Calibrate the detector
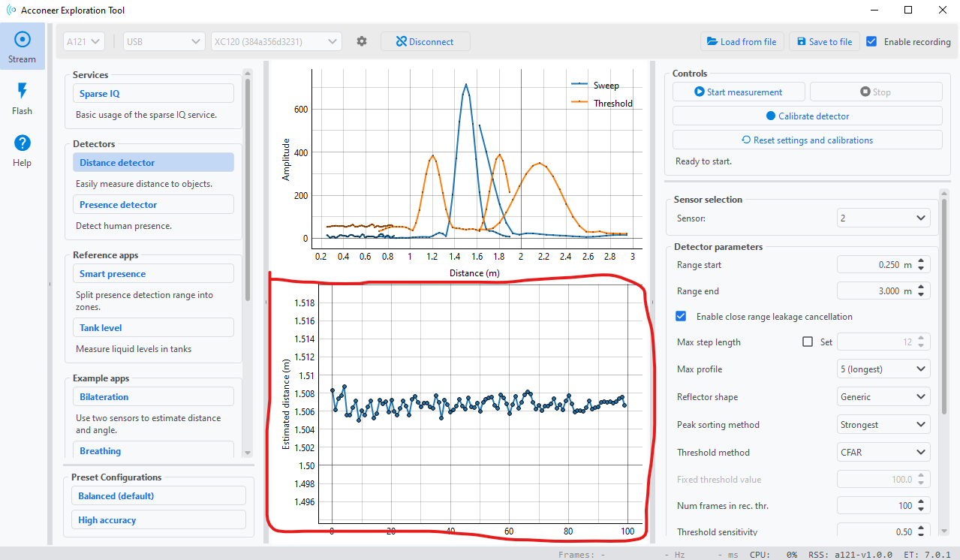960x560 pixels. tap(808, 116)
